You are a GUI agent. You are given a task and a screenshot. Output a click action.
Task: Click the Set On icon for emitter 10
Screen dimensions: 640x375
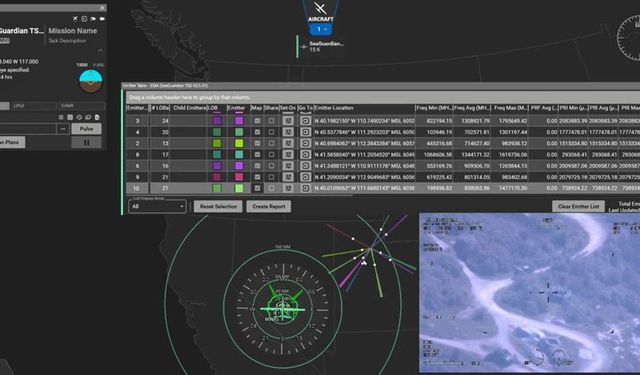tap(288, 188)
